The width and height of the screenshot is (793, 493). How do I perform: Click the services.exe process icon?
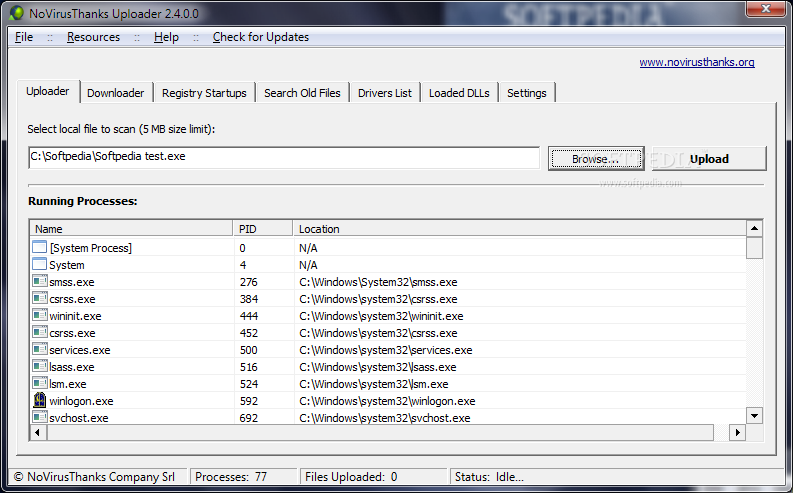(39, 349)
